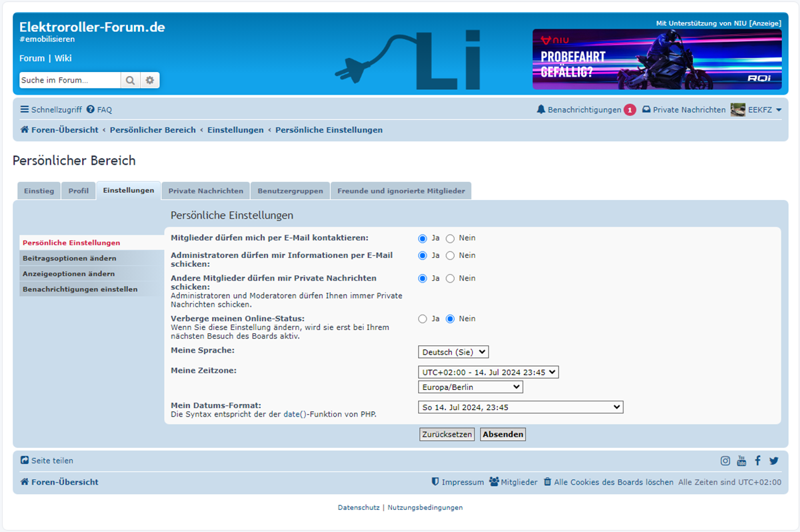800x532 pixels.
Task: Open the YouTube icon in footer
Action: [x=742, y=461]
